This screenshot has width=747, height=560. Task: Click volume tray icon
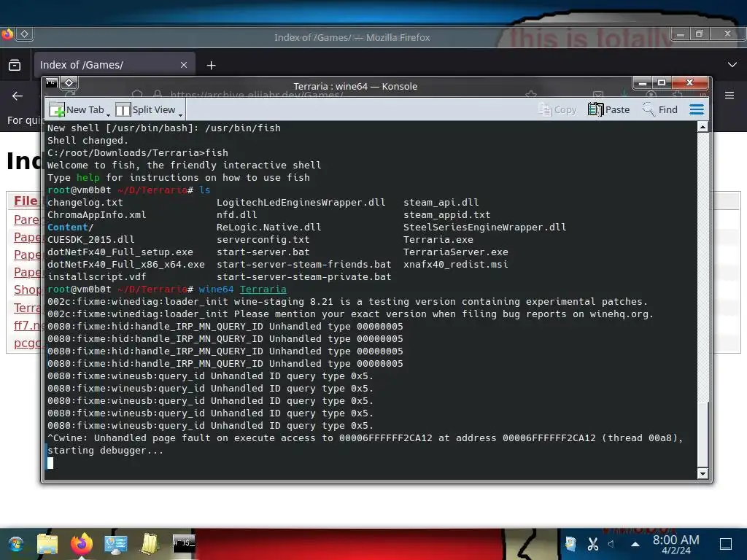point(611,543)
